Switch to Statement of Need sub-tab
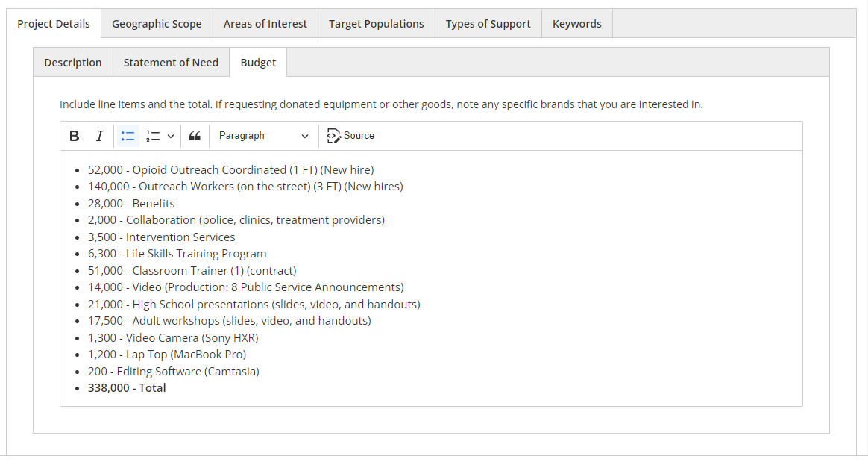Image resolution: width=868 pixels, height=462 pixels. (x=171, y=63)
